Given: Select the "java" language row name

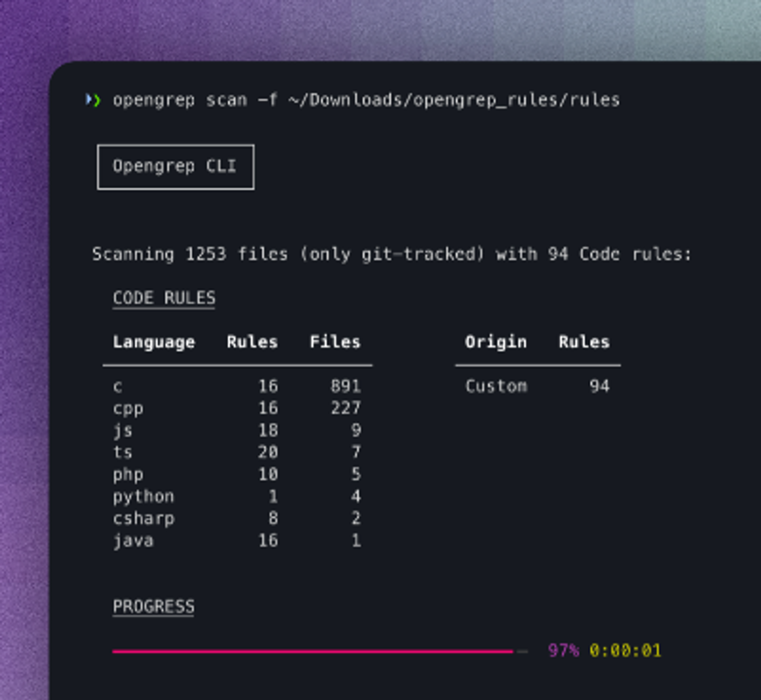Looking at the screenshot, I should pyautogui.click(x=133, y=541).
